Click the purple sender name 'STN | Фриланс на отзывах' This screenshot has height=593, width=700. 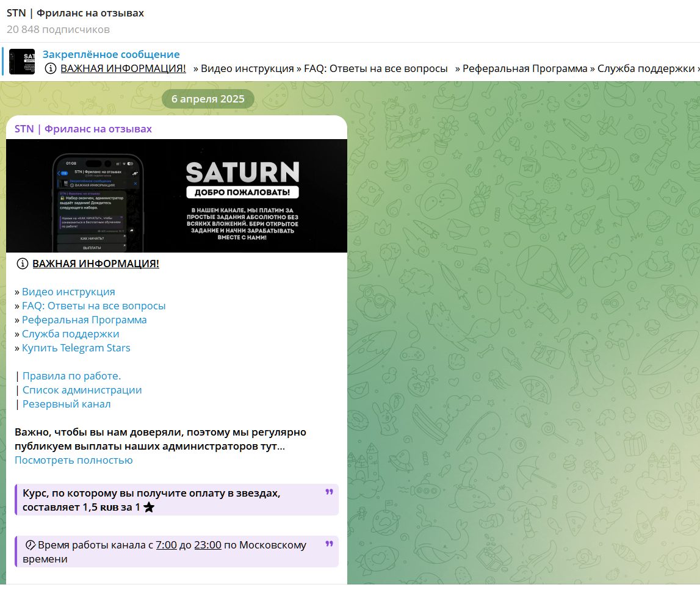coord(83,129)
